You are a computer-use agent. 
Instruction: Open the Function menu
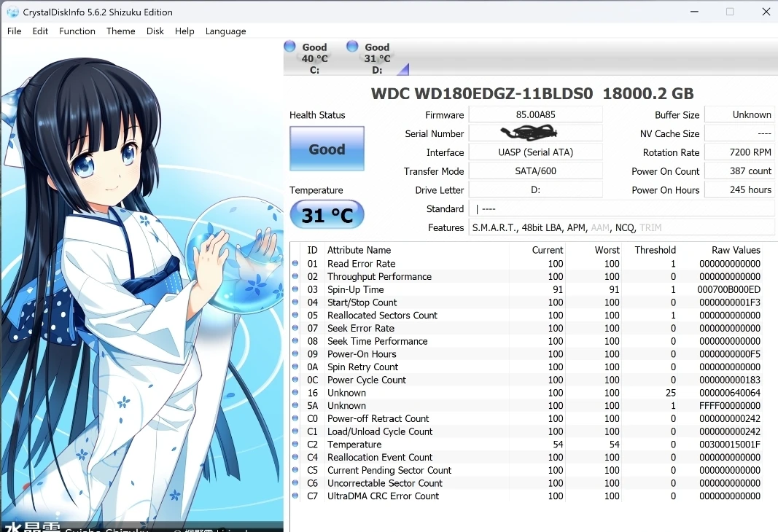coord(77,31)
